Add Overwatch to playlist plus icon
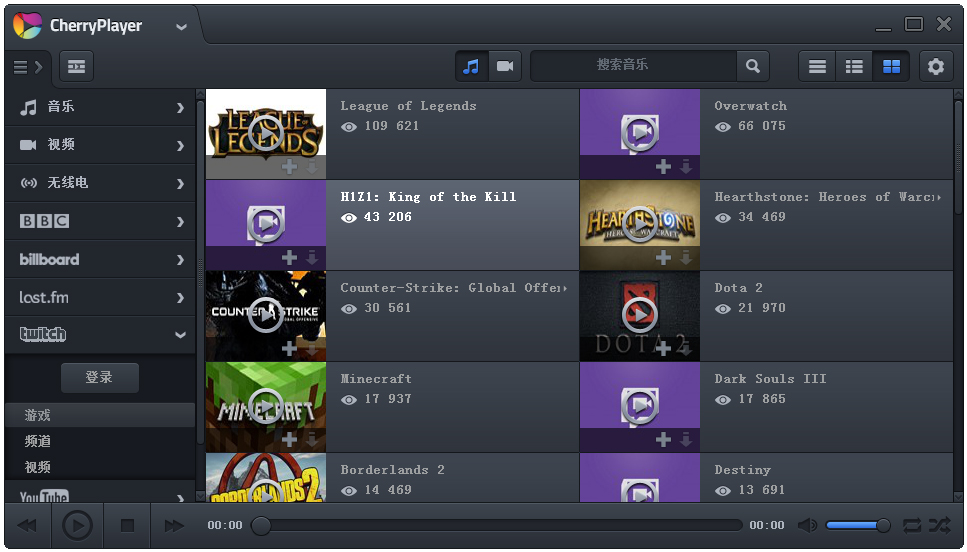Screen dimensions: 967x552 664,167
